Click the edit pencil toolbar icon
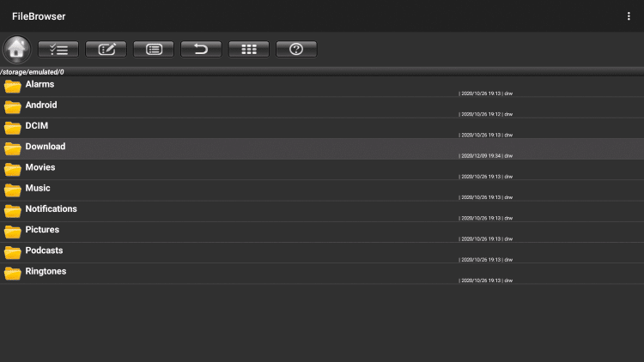This screenshot has height=362, width=644. 106,49
